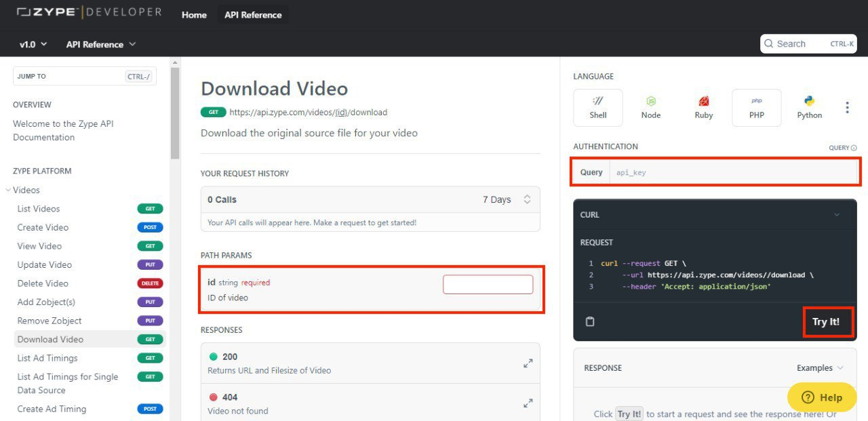Open Update Video in sidebar
Viewport: 868px width, 421px height.
click(90, 264)
